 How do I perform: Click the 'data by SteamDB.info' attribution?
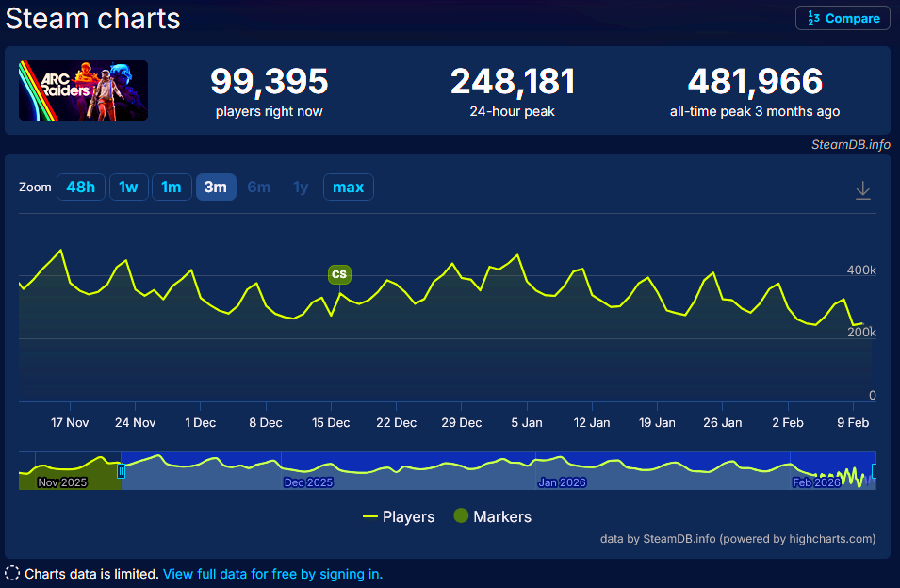(738, 539)
